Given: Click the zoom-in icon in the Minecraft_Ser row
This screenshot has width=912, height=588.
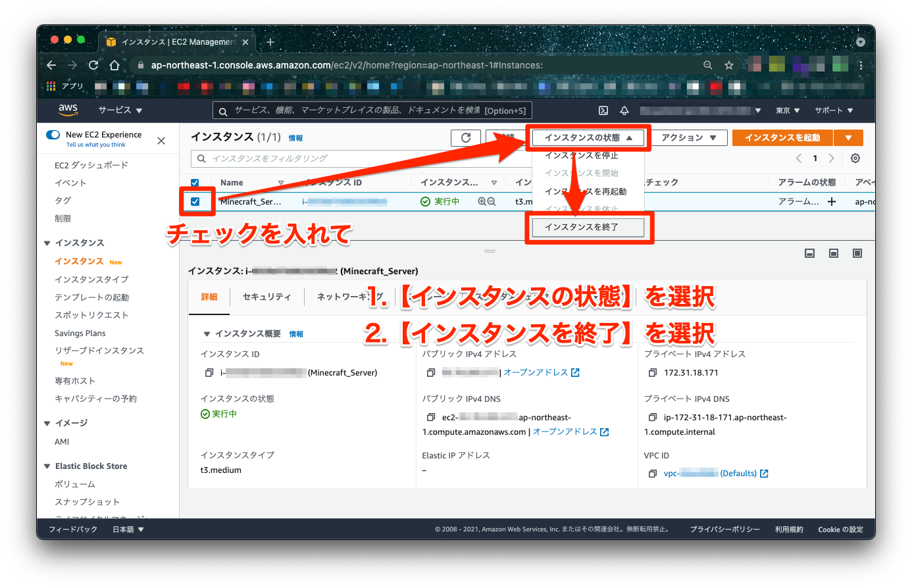Looking at the screenshot, I should pyautogui.click(x=482, y=202).
